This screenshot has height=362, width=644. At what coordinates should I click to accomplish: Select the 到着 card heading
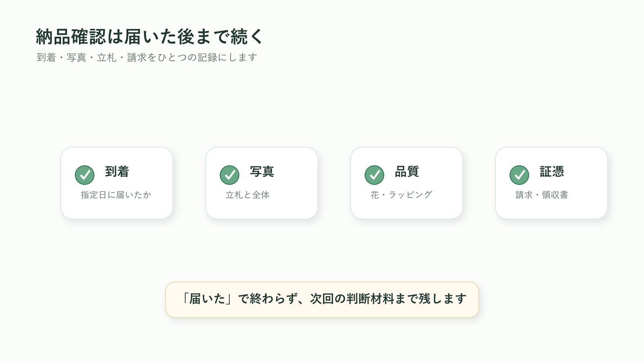click(x=117, y=172)
